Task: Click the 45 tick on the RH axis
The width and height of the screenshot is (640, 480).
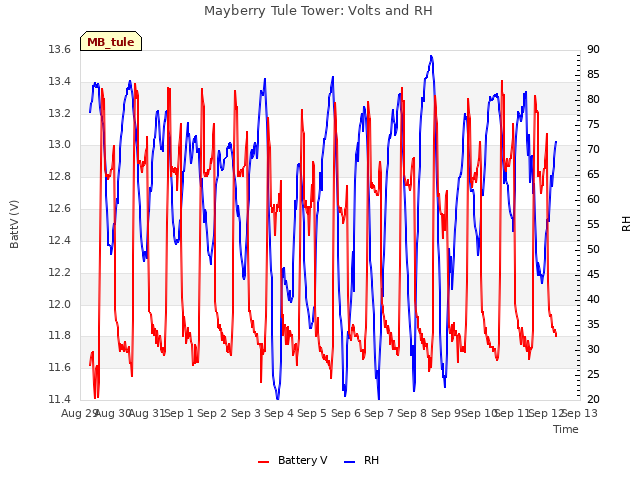Action: [x=593, y=274]
